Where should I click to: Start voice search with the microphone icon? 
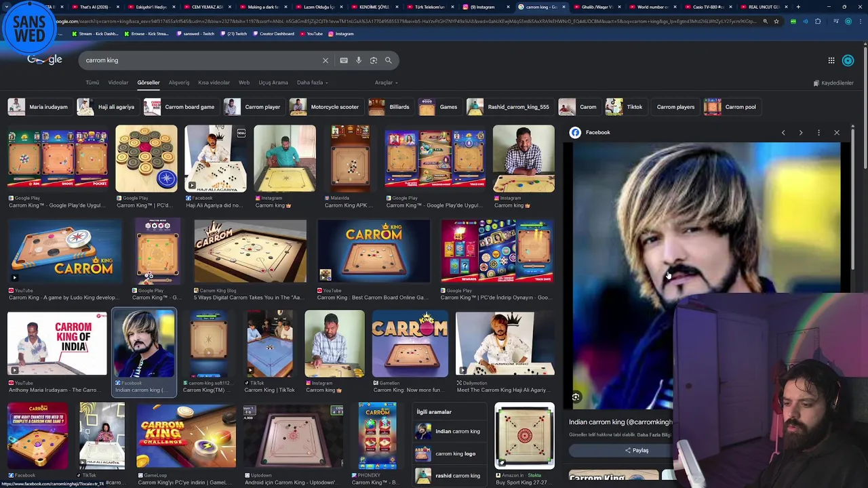click(359, 60)
